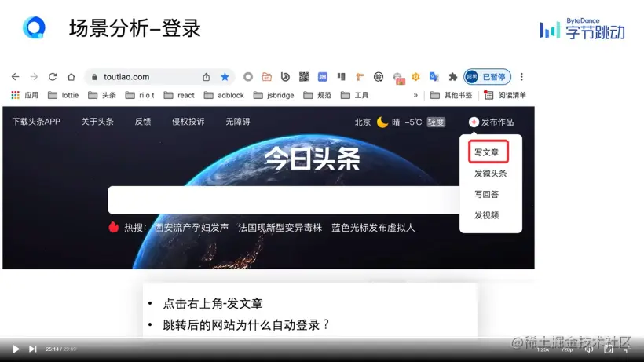Open the browser home page
The image size is (644, 362).
(x=71, y=77)
